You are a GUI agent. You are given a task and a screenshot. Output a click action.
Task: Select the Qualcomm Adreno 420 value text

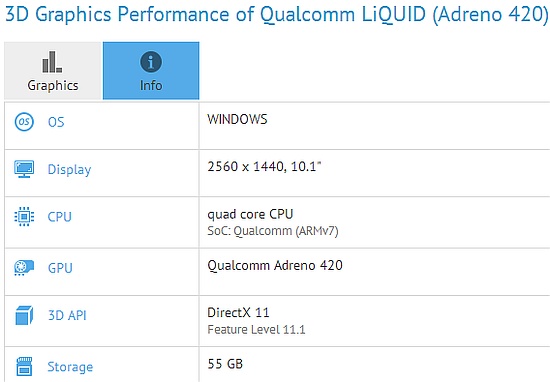pyautogui.click(x=275, y=266)
